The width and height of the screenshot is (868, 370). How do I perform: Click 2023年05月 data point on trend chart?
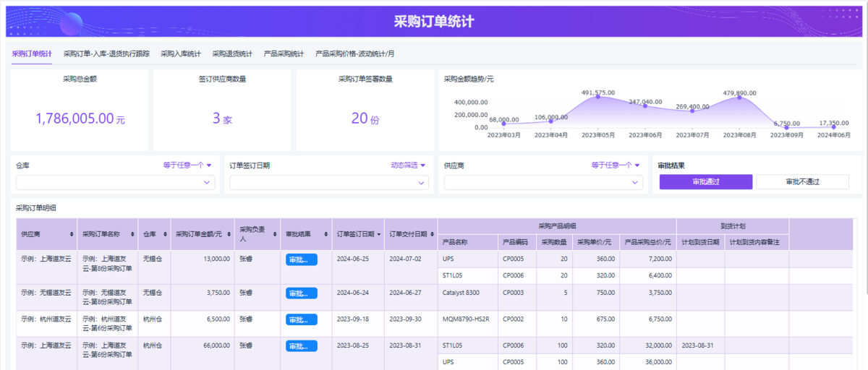tap(597, 97)
